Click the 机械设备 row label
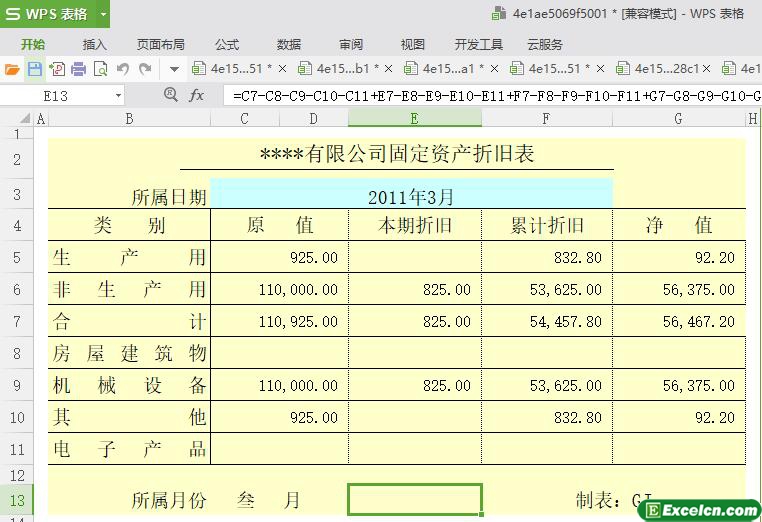This screenshot has height=522, width=762. (129, 385)
